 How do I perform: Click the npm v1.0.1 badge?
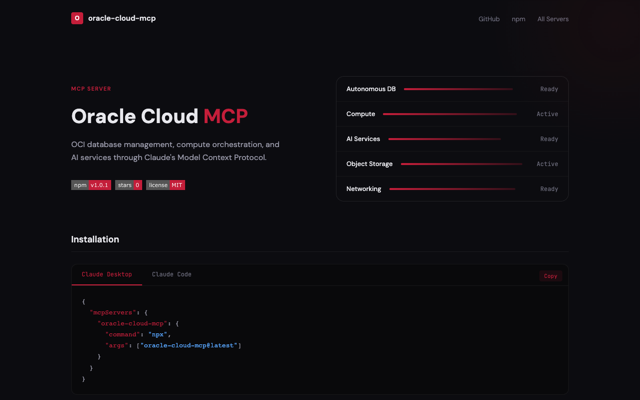point(91,185)
